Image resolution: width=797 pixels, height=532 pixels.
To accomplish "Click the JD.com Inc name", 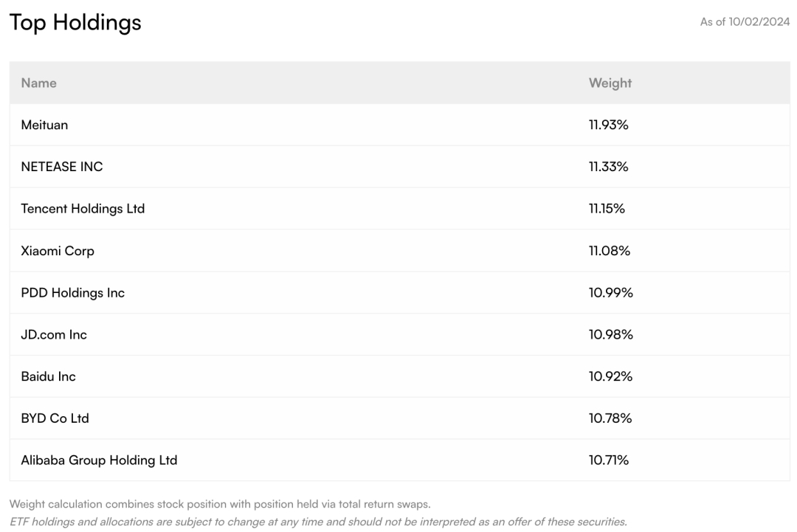I will point(54,335).
